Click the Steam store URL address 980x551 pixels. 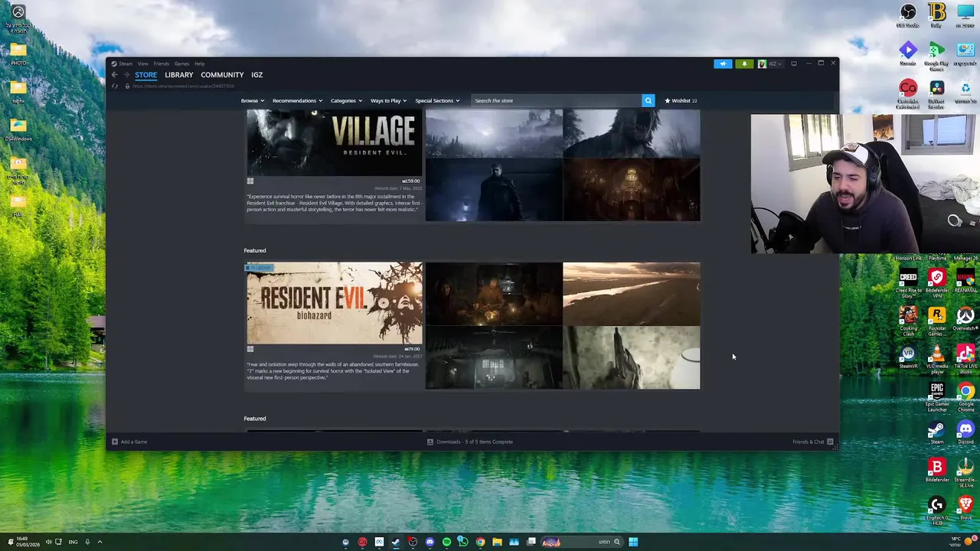click(x=184, y=86)
